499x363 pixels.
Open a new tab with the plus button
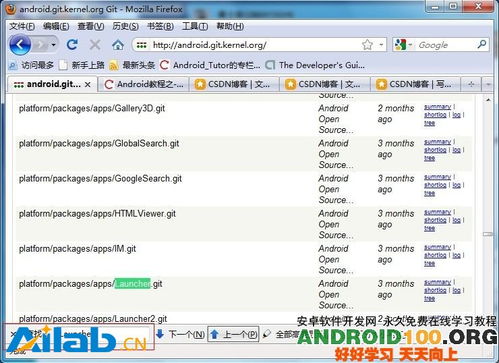(x=471, y=84)
